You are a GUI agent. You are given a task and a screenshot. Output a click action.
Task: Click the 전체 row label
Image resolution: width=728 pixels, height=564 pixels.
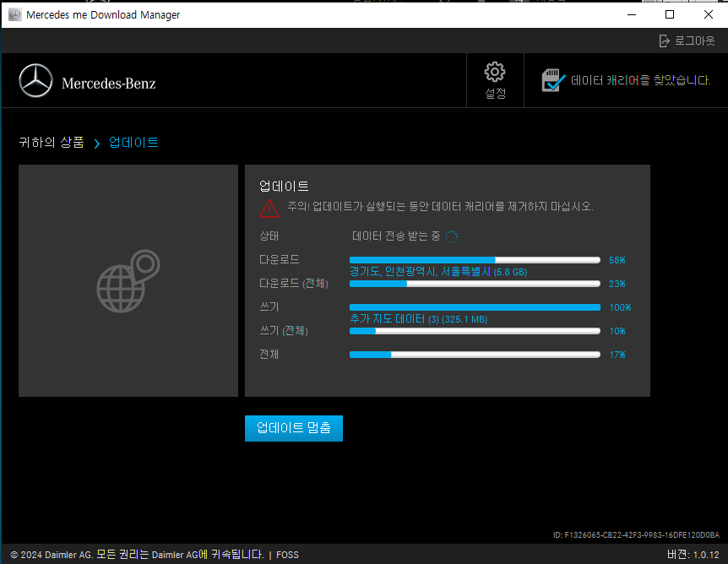(269, 354)
